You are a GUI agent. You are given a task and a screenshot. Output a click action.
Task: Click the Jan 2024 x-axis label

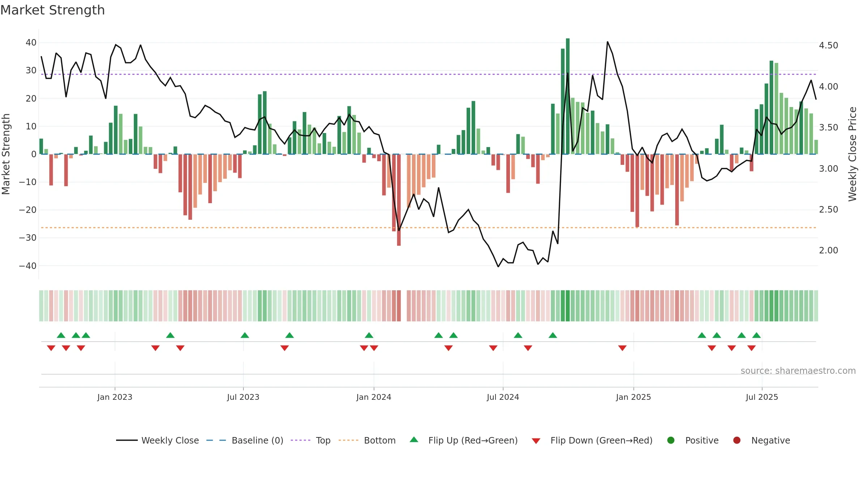[374, 397]
